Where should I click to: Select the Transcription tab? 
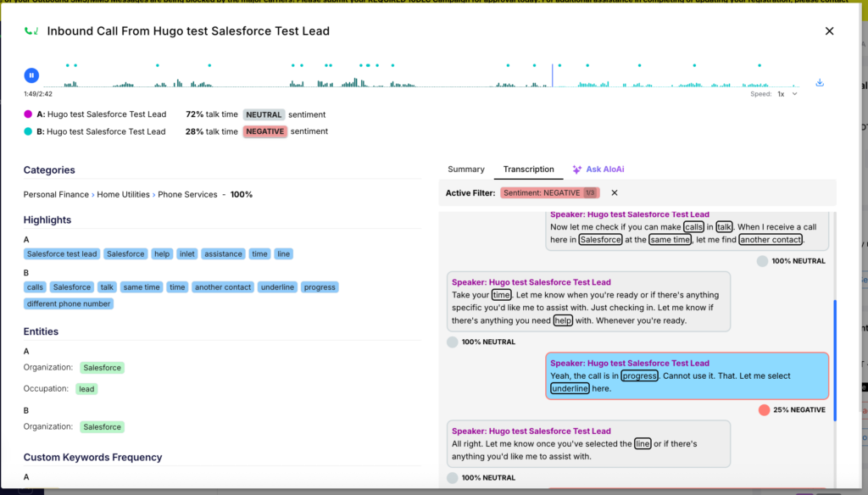529,170
